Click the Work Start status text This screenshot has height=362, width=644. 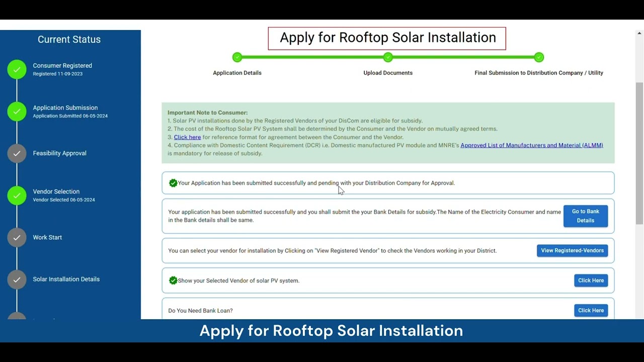[47, 237]
